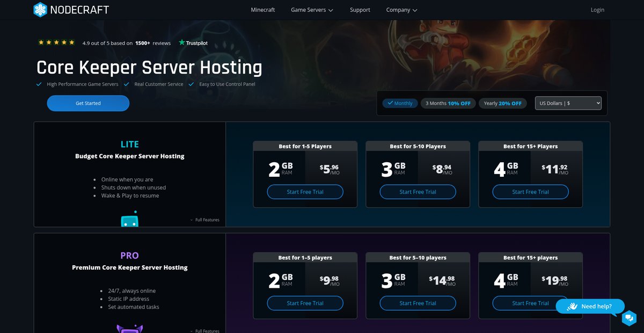
Task: Click the $11.92/MO price
Action: tap(555, 169)
